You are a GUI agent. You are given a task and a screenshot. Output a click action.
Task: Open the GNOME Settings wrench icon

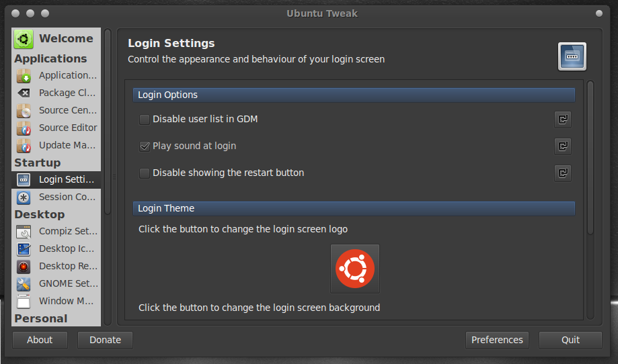tap(24, 284)
